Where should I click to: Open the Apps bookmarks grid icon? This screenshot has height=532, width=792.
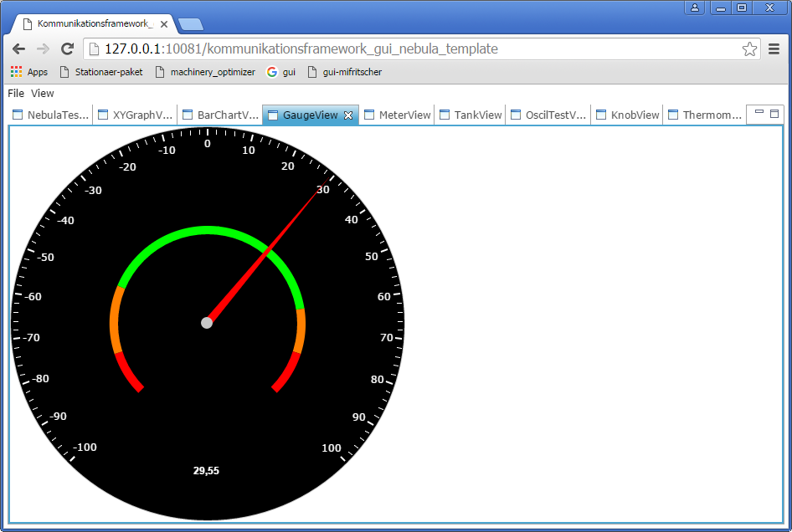point(16,72)
